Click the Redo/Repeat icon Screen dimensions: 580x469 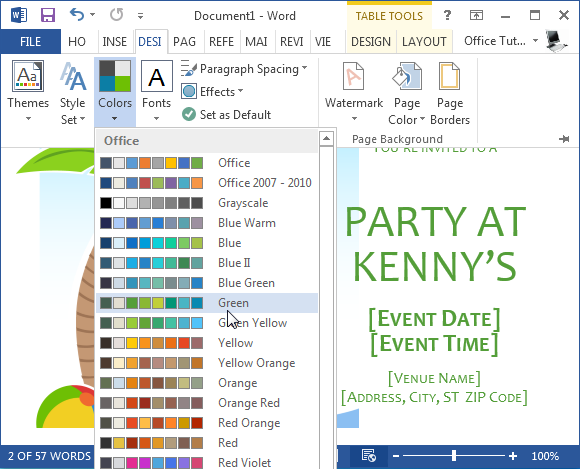117,15
